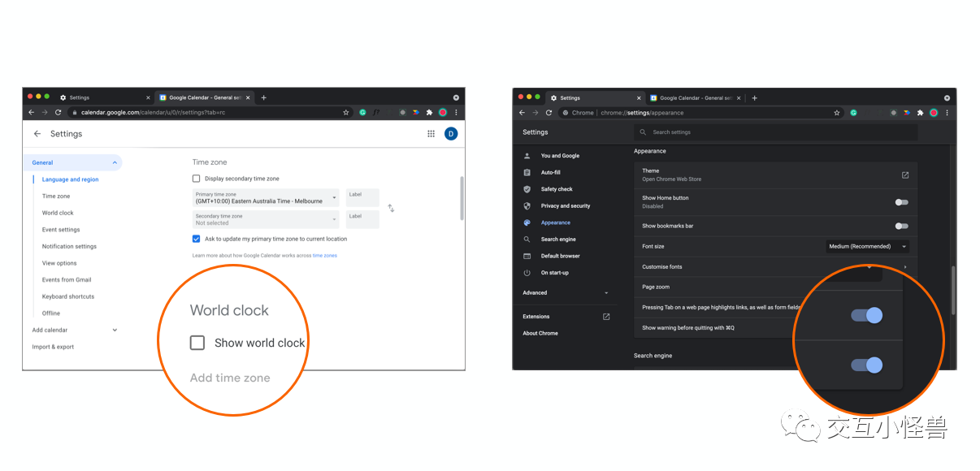This screenshot has width=980, height=471.
Task: Select Offline in the Calendar sidebar
Action: (51, 313)
